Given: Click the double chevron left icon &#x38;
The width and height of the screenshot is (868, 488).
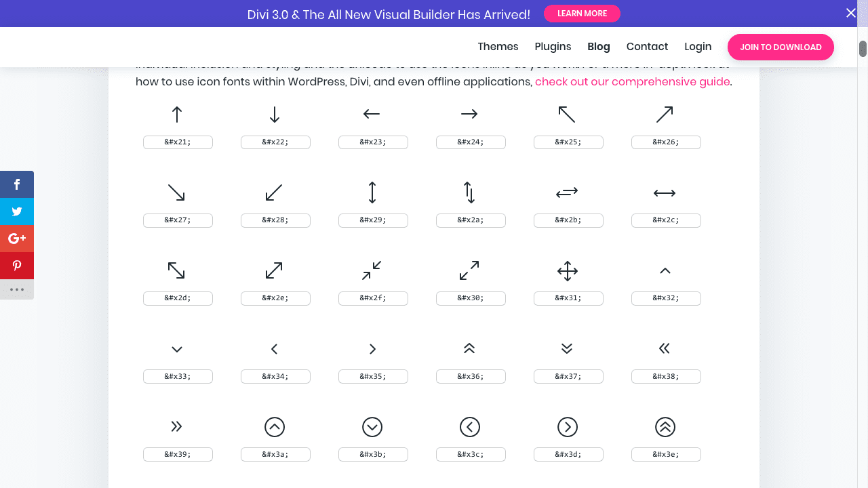Looking at the screenshot, I should click(666, 348).
